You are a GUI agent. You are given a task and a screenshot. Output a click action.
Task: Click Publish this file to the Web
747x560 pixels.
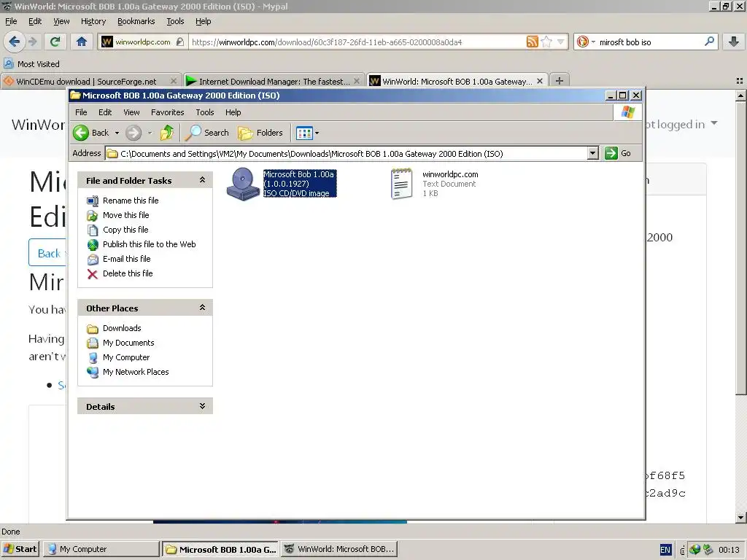[x=149, y=244]
